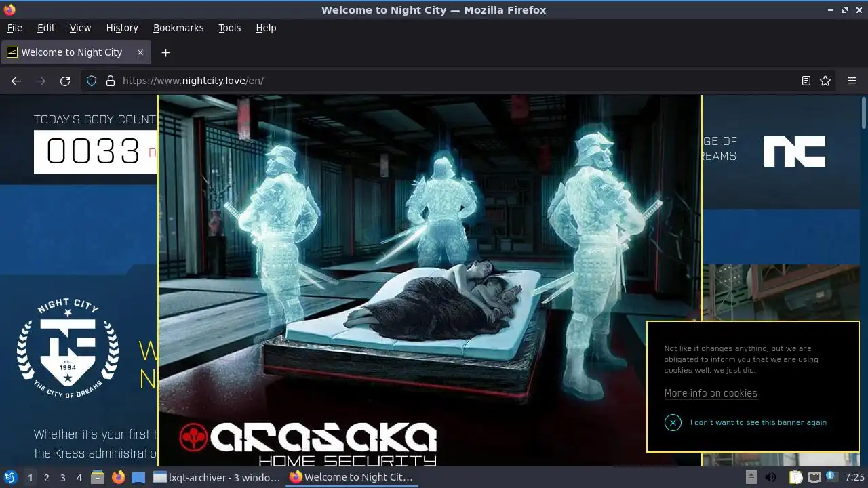Viewport: 868px width, 488px height.
Task: Click the clock showing 7:25
Action: pos(854,477)
